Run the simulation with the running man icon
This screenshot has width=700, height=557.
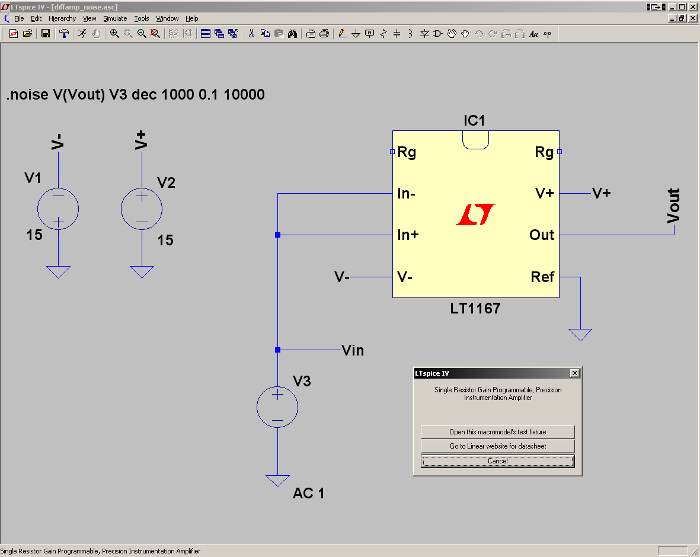[82, 34]
